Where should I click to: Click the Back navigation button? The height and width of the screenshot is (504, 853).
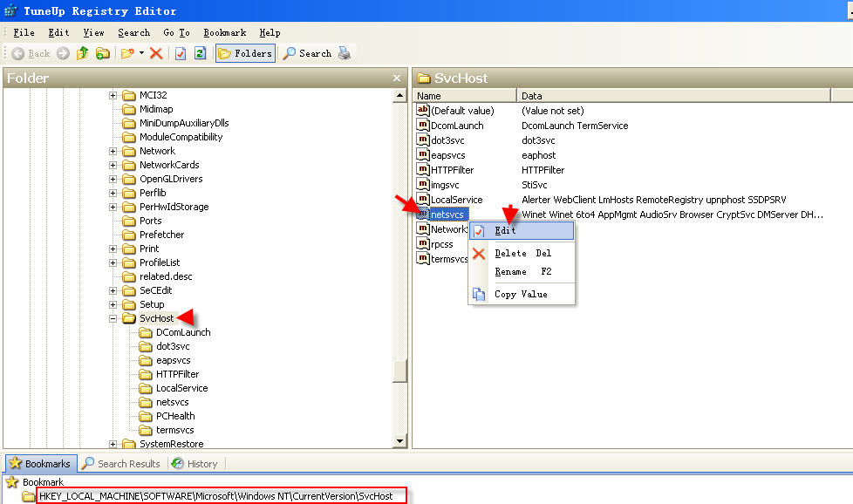point(31,53)
